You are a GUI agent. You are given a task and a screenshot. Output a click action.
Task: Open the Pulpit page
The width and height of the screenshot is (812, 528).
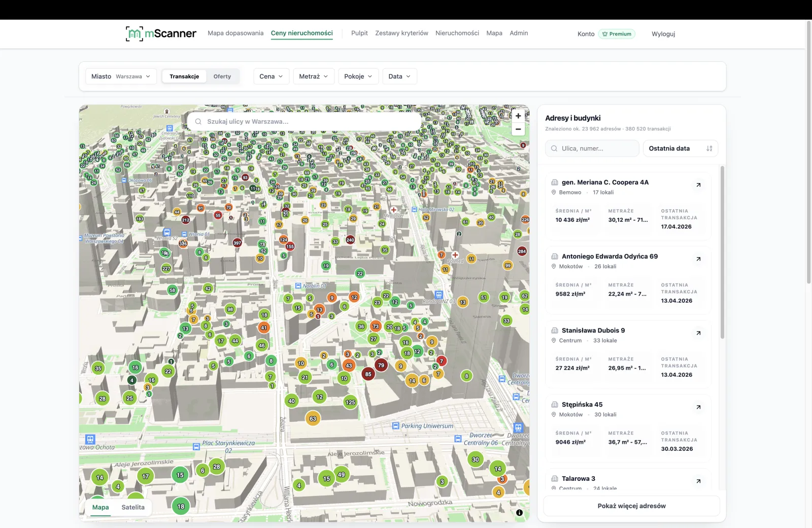point(359,33)
